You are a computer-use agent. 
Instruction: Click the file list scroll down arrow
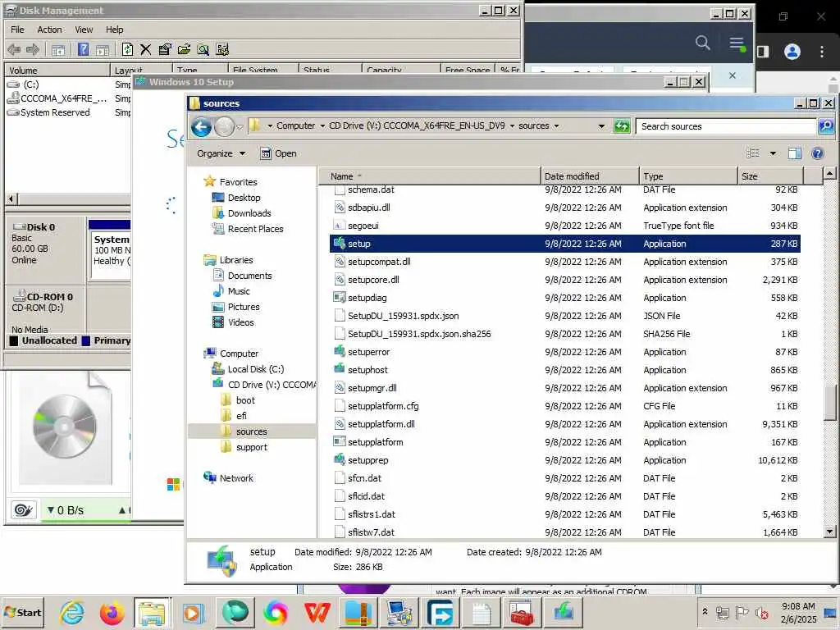(829, 532)
